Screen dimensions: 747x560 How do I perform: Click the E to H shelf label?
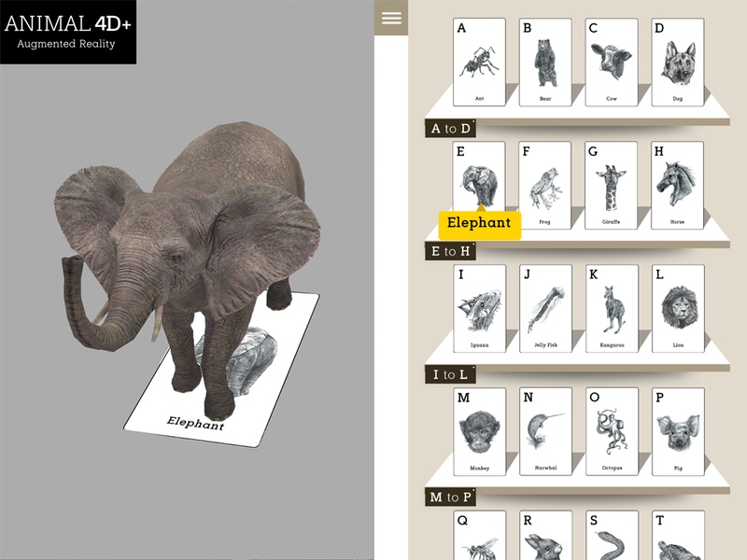pyautogui.click(x=450, y=251)
